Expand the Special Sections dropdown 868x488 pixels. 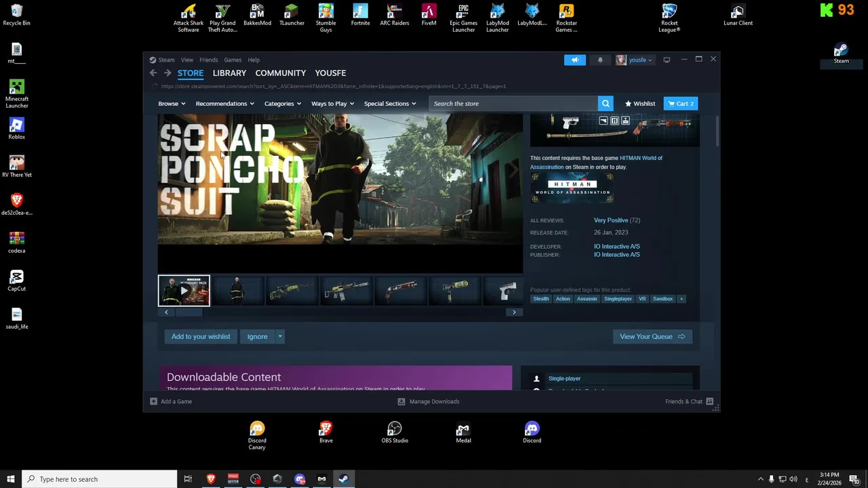coord(390,104)
